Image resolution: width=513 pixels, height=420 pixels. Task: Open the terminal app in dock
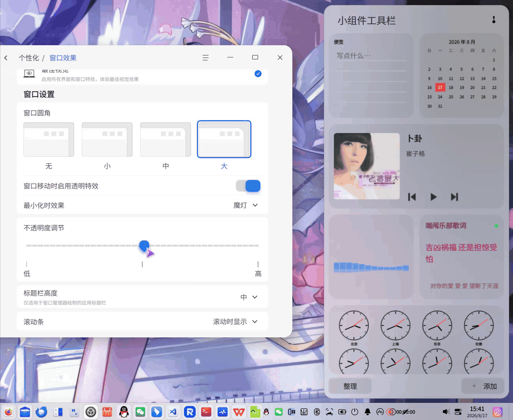206,412
